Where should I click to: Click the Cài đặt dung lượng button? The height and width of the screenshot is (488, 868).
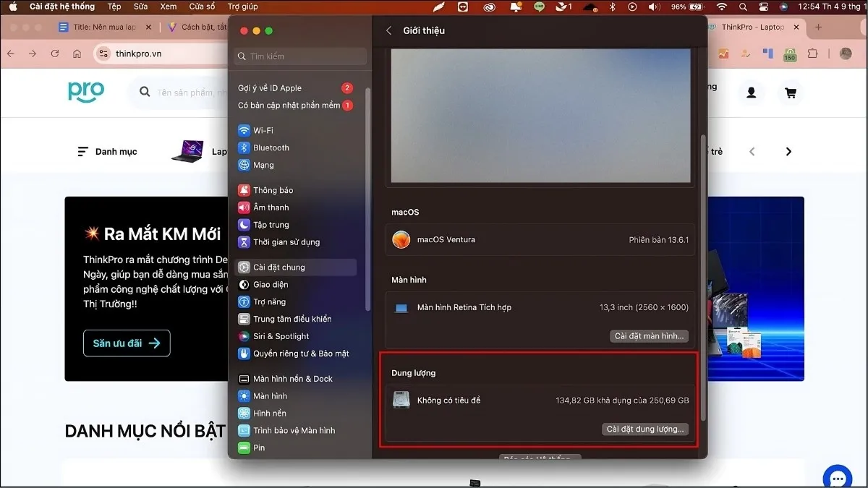pyautogui.click(x=644, y=429)
